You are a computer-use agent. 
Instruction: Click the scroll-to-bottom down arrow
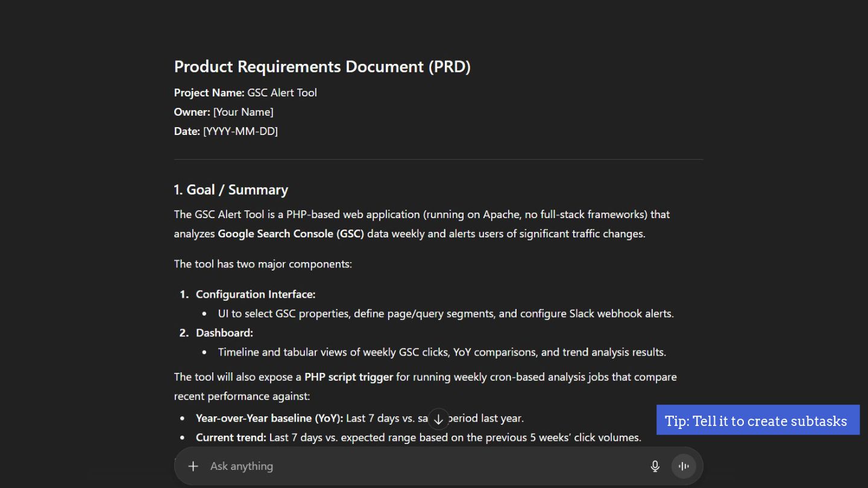pyautogui.click(x=439, y=419)
